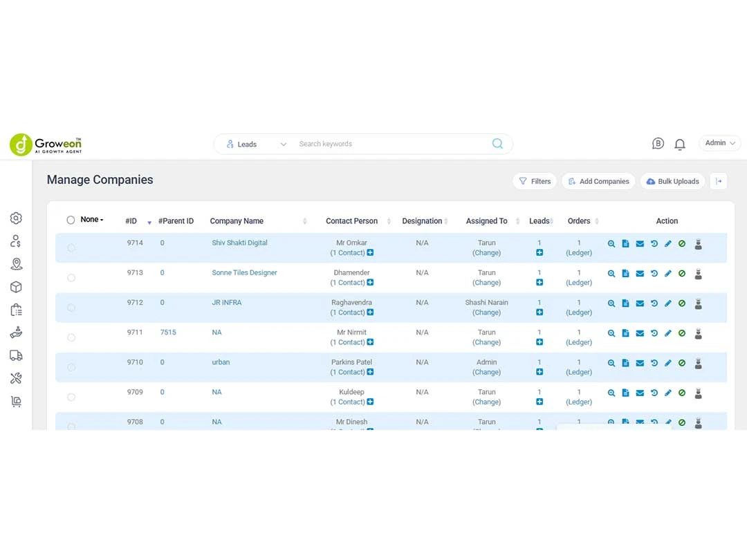Click the search magnifier icon in search bar
This screenshot has width=747, height=560.
(x=497, y=144)
